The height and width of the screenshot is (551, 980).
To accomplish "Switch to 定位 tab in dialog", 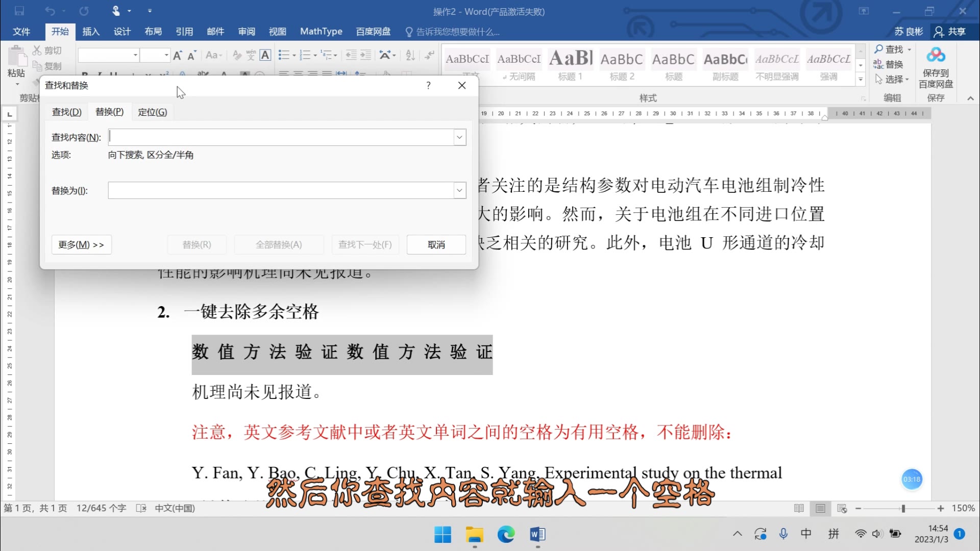I will [152, 112].
